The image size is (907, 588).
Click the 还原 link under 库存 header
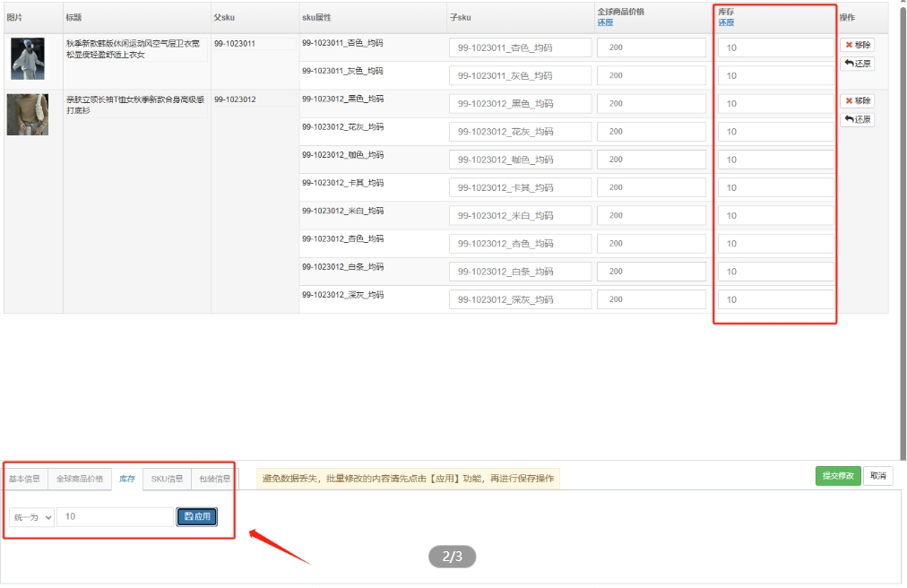pyautogui.click(x=726, y=22)
